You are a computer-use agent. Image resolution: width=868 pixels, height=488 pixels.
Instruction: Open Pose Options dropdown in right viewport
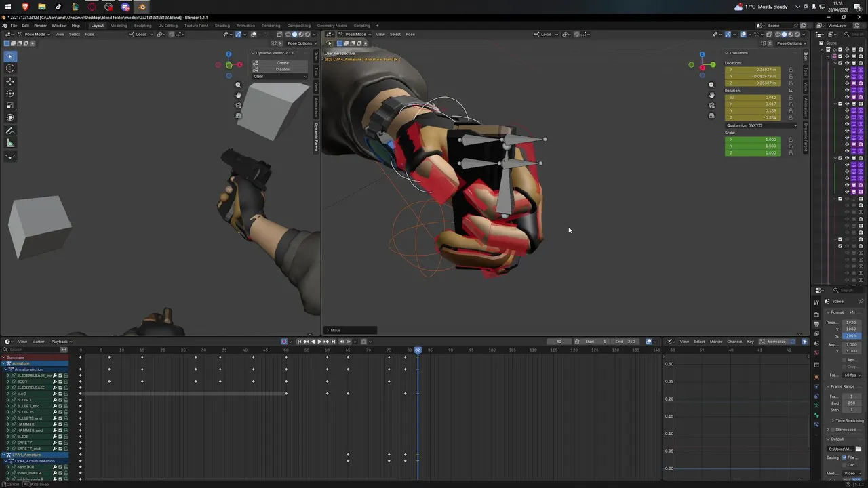tap(791, 43)
